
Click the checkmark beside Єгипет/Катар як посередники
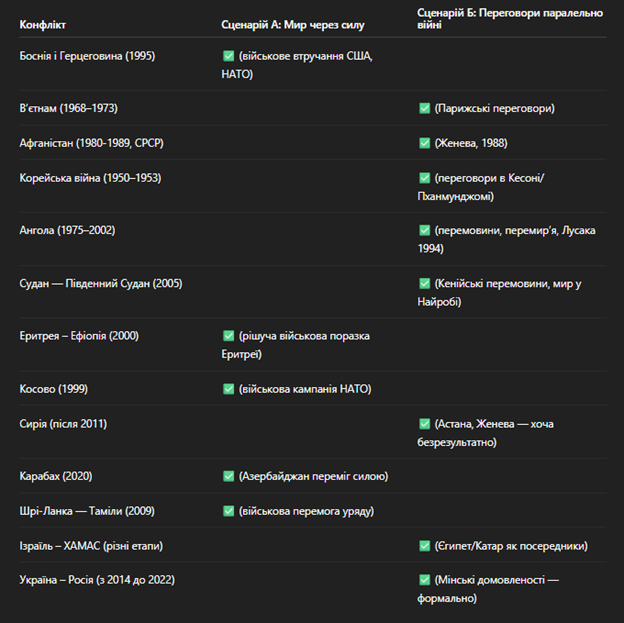(425, 546)
